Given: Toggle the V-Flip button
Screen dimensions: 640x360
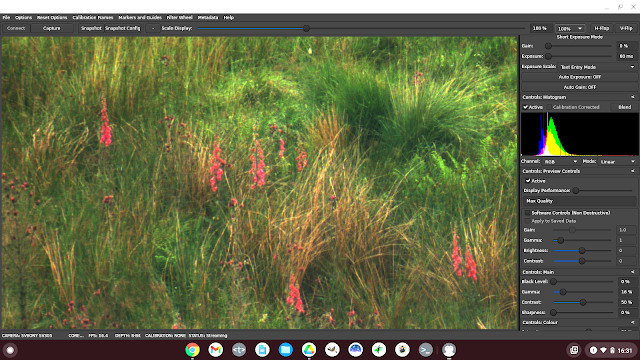Looking at the screenshot, I should (x=626, y=28).
